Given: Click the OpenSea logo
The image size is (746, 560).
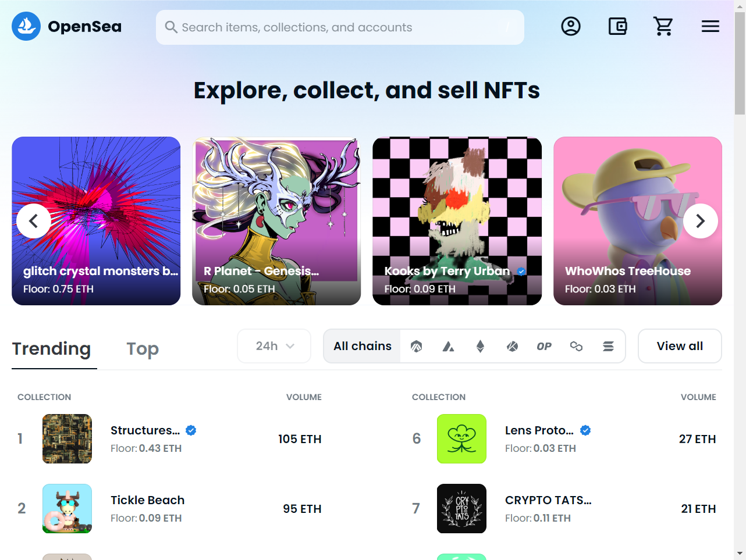Looking at the screenshot, I should click(x=67, y=26).
